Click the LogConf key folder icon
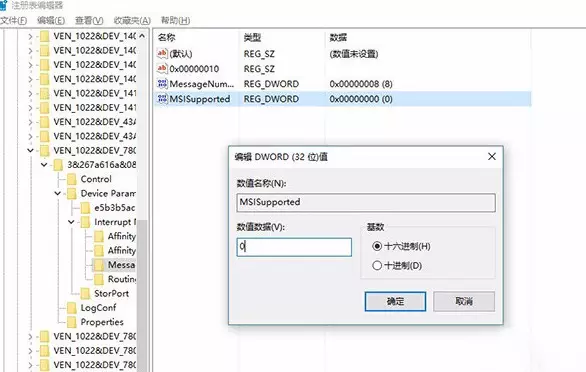The height and width of the screenshot is (372, 586). 71,308
